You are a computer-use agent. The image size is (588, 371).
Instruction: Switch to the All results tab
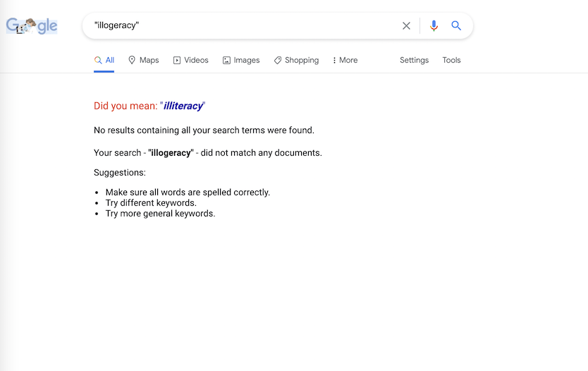[x=110, y=61]
